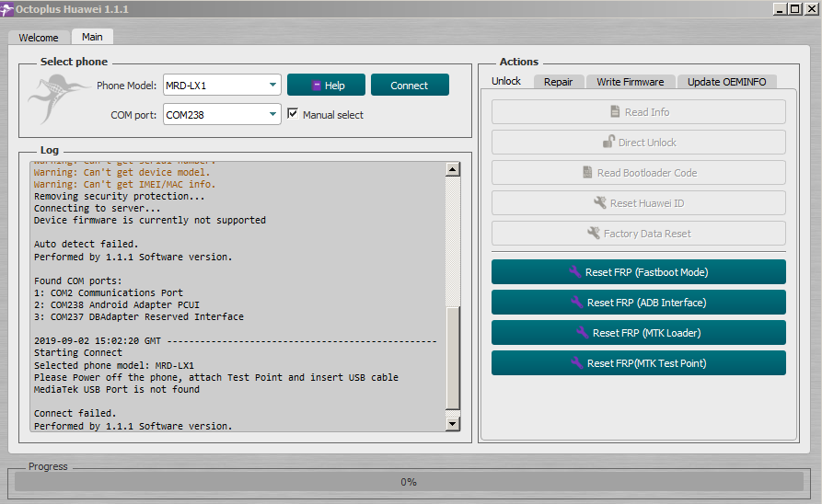Screen dimensions: 822x504
Task: Click the progress bar showing 0%
Action: (x=409, y=482)
